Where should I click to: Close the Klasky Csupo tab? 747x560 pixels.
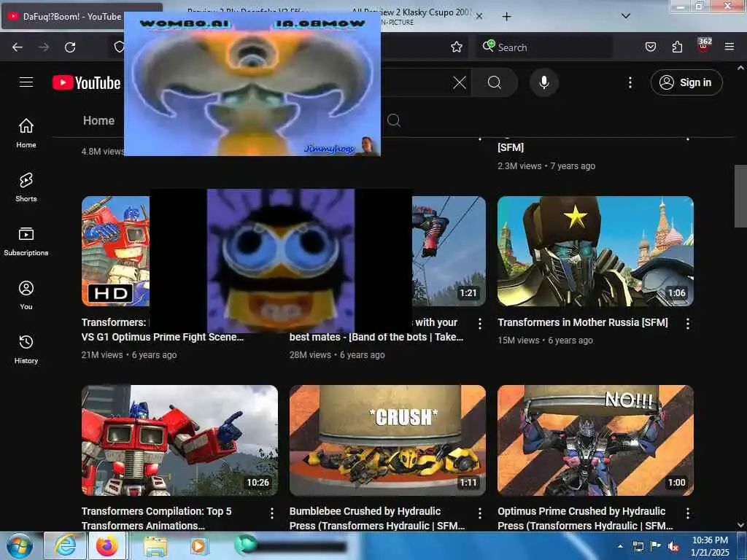(479, 16)
